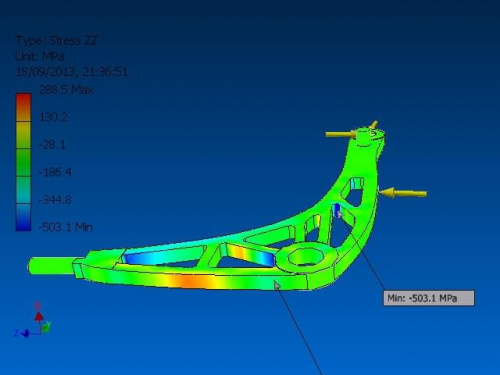Click the orange high-stress zone on bottom flange
The width and height of the screenshot is (500, 375).
coord(188,281)
